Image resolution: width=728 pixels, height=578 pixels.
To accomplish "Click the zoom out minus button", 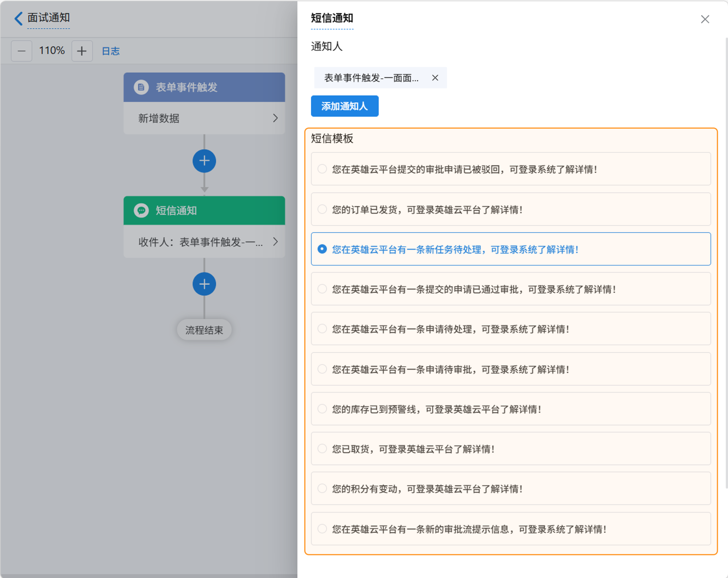I will coord(22,51).
